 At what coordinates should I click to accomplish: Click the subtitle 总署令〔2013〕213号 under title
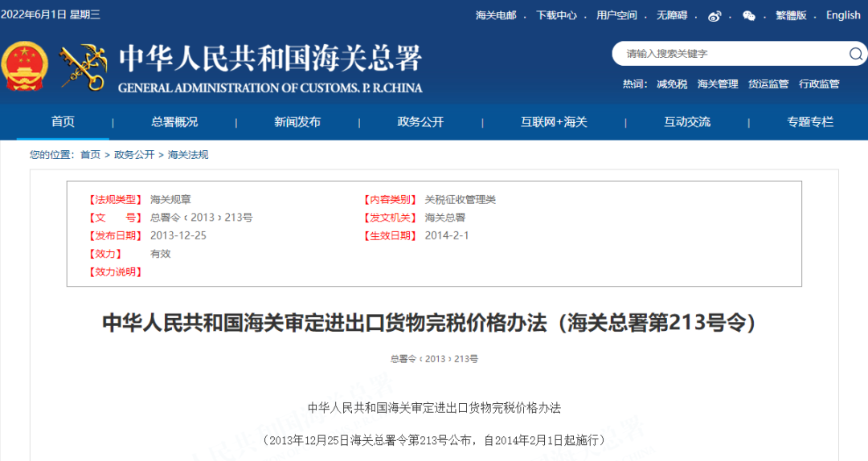(434, 359)
